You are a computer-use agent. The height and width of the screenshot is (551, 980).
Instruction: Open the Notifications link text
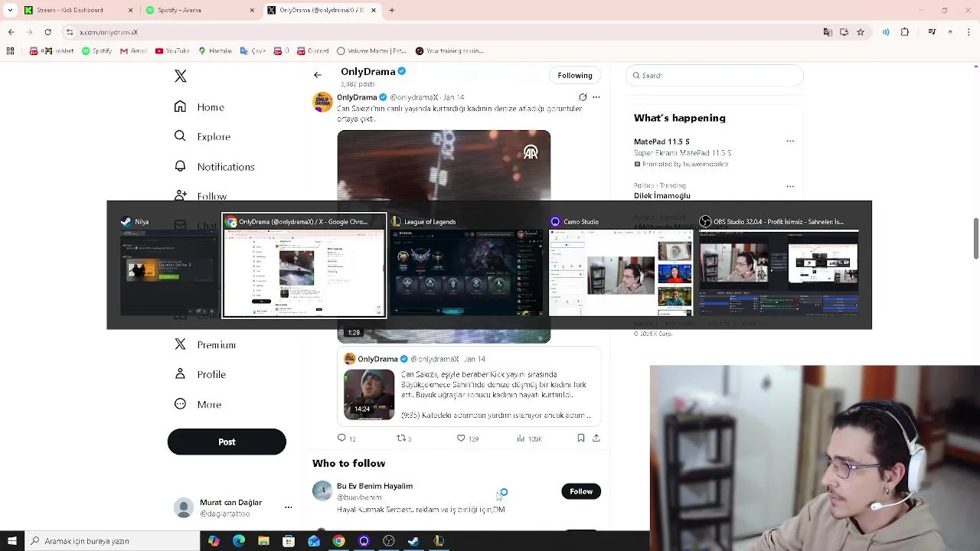click(226, 167)
